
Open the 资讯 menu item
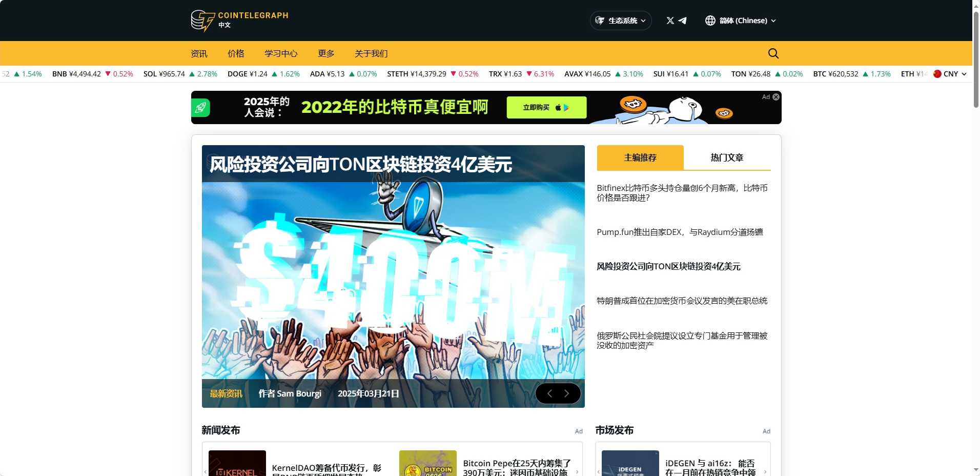(x=199, y=53)
